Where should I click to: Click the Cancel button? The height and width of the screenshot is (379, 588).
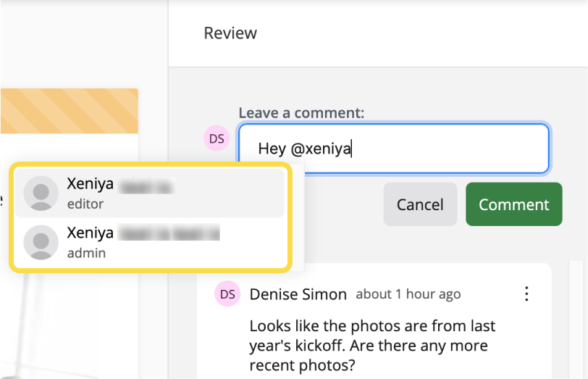(x=420, y=204)
